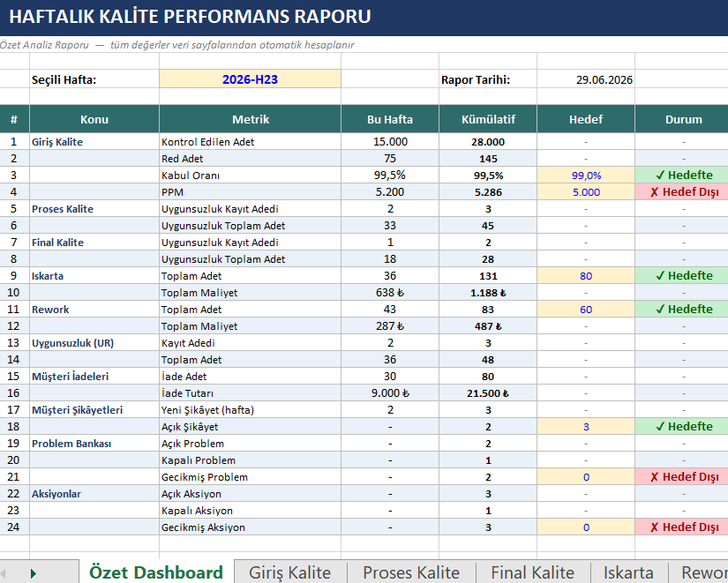Viewport: 728px width, 583px height.
Task: Select the Rework target value 60
Action: 586,309
